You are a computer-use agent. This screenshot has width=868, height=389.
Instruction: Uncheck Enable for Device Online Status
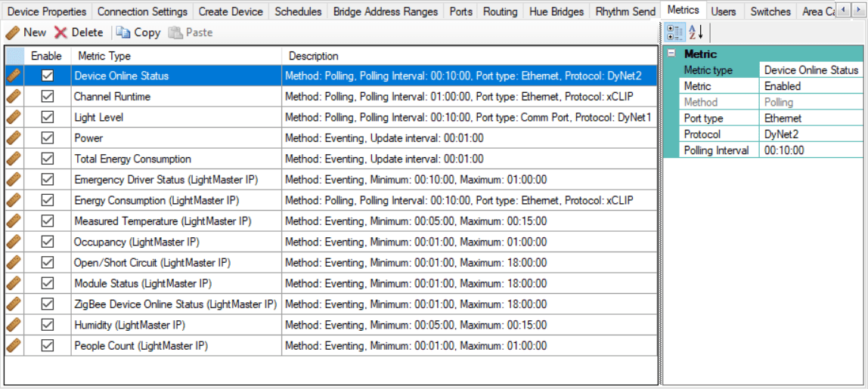(48, 76)
